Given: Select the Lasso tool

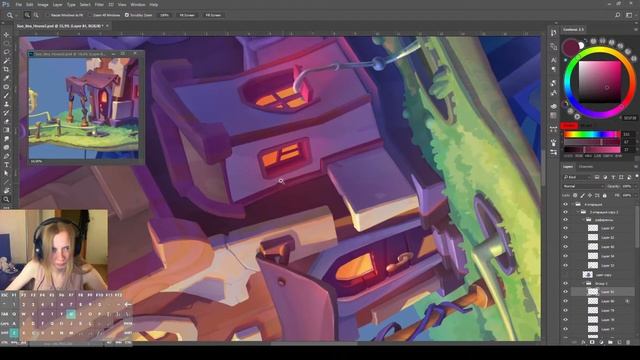Looking at the screenshot, I should pos(6,52).
